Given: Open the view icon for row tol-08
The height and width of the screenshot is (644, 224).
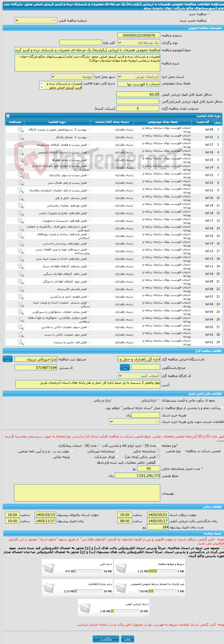Looking at the screenshot, I should click(20, 289).
